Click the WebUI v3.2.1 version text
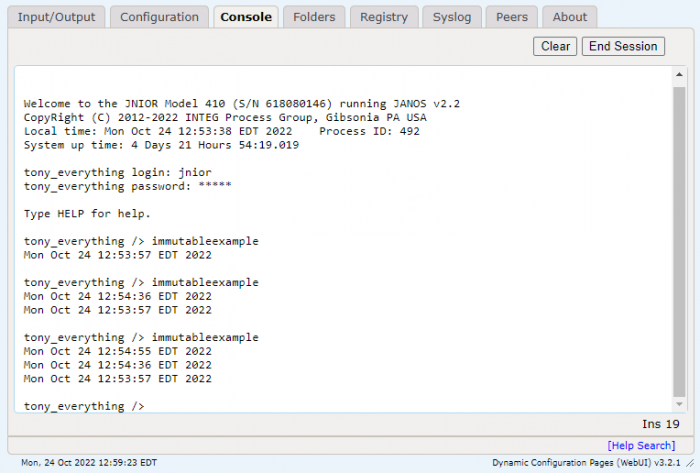The width and height of the screenshot is (700, 473). pyautogui.click(x=586, y=463)
